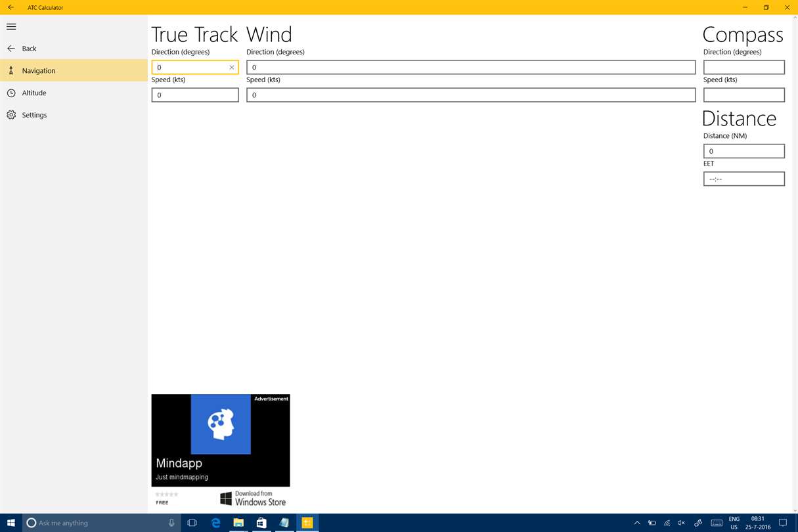The height and width of the screenshot is (532, 798).
Task: Select the Navigation sidebar item
Action: tap(74, 70)
